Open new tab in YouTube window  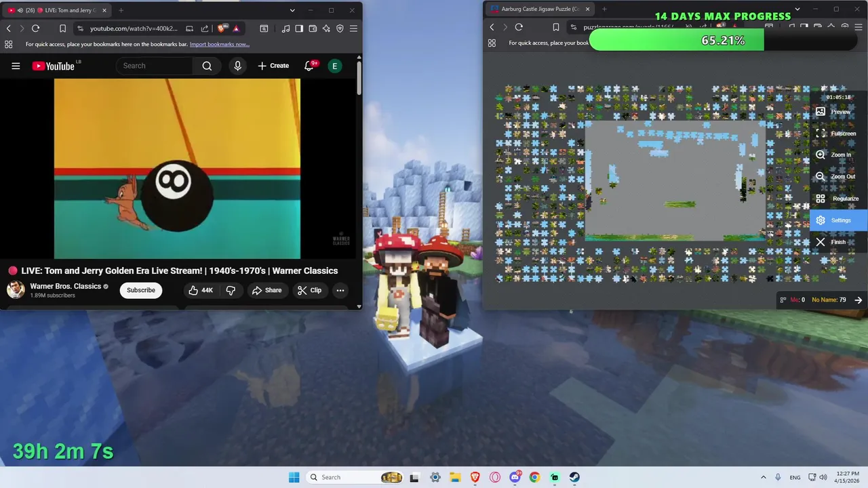[121, 10]
